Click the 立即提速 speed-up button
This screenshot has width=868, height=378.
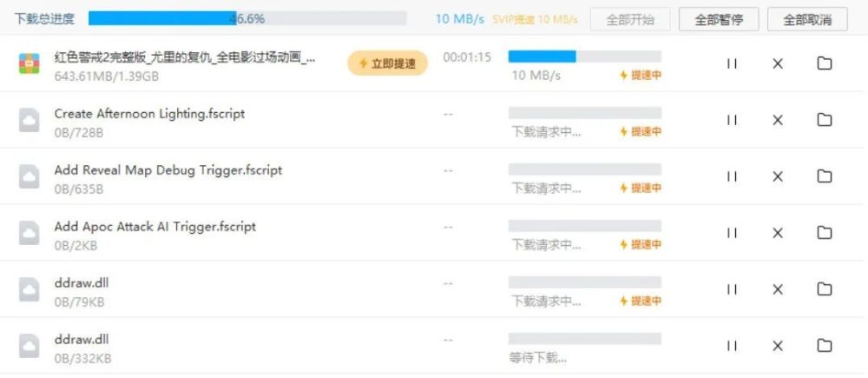click(387, 63)
